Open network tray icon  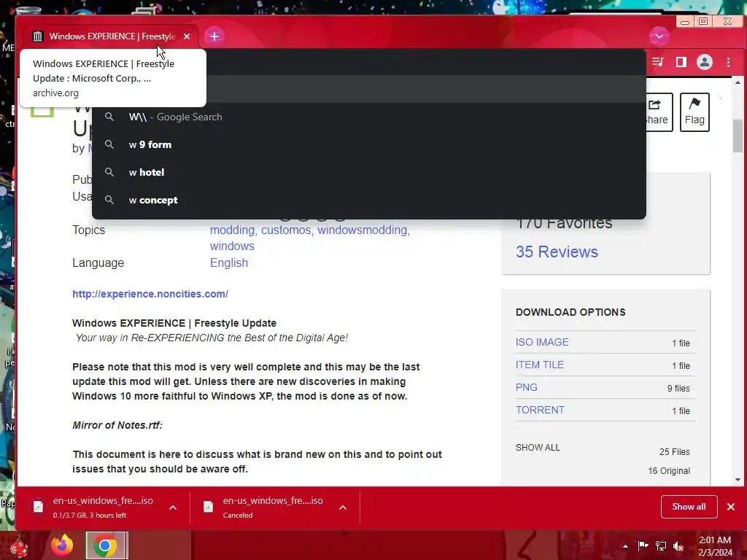[661, 546]
